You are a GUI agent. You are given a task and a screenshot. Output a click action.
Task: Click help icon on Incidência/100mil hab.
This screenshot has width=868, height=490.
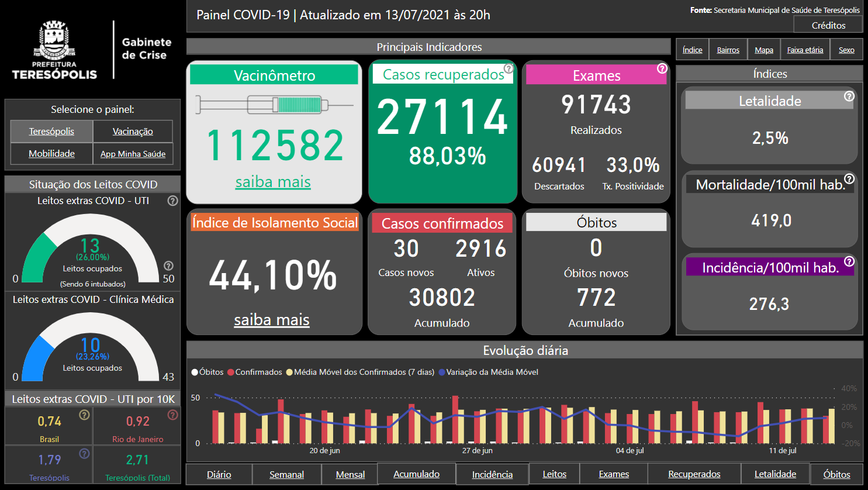pyautogui.click(x=849, y=261)
